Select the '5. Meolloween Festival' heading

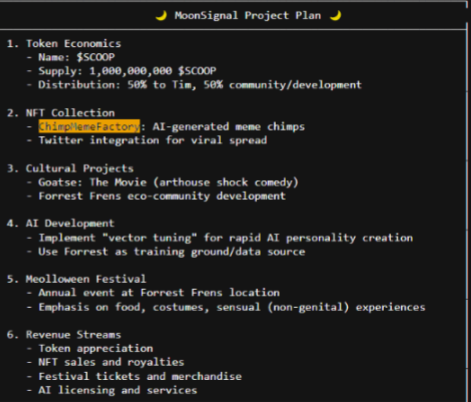point(77,279)
